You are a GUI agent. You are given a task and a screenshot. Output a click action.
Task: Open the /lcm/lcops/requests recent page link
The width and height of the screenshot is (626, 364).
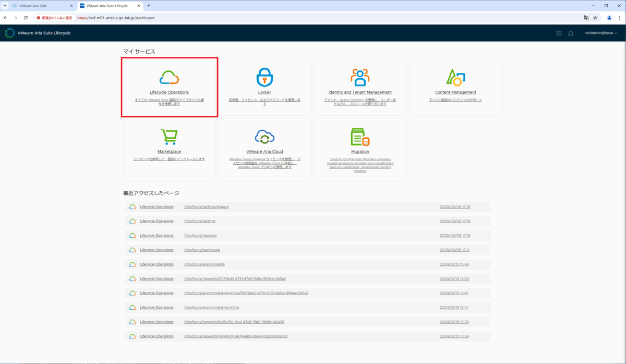pyautogui.click(x=200, y=236)
